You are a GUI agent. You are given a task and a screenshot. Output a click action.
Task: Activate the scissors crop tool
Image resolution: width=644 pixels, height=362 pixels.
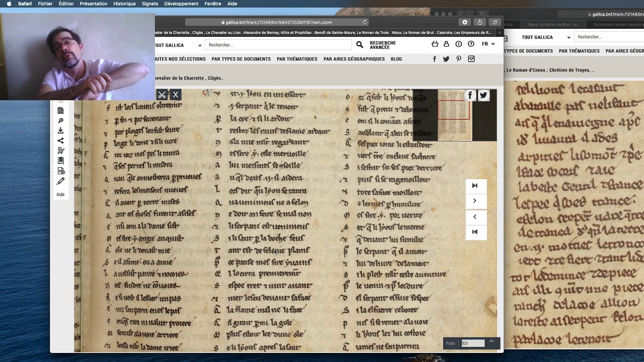coord(162,95)
